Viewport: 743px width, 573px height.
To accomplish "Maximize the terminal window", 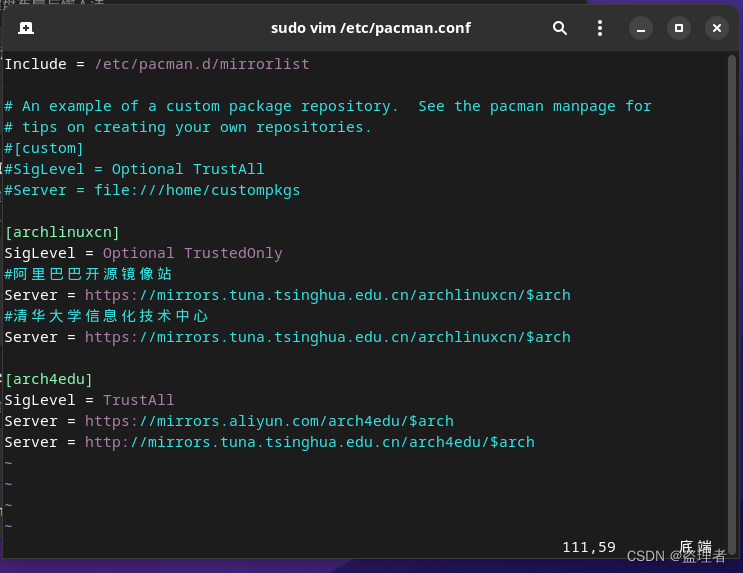I will tap(679, 28).
